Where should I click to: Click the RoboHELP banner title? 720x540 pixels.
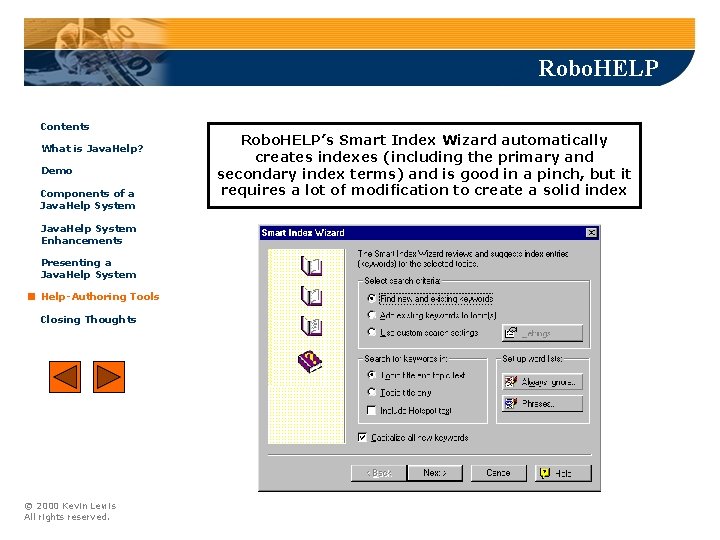pyautogui.click(x=598, y=68)
